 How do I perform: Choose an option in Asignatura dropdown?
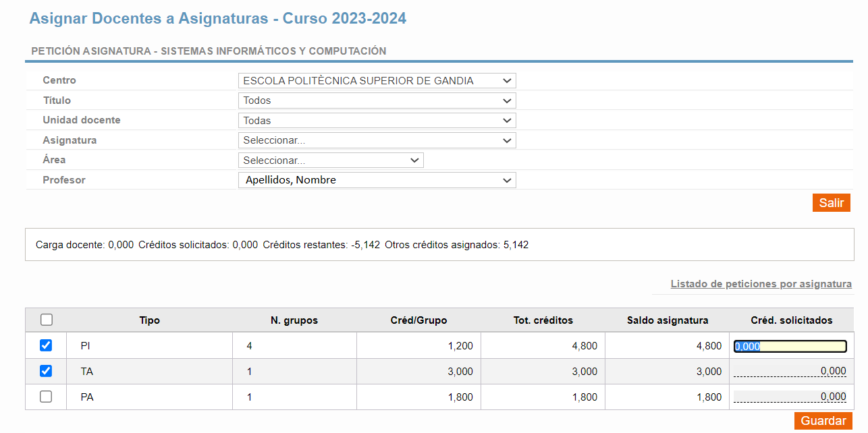tap(377, 140)
